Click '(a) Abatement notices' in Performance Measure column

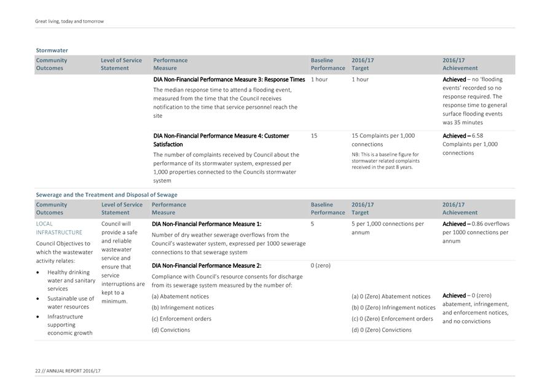click(x=180, y=297)
